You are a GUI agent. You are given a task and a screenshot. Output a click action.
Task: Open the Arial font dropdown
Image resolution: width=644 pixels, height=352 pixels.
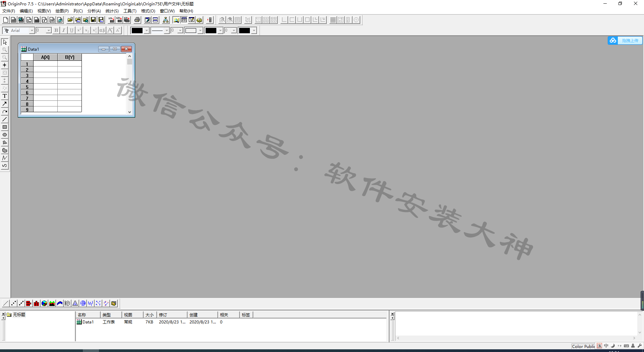(x=32, y=31)
